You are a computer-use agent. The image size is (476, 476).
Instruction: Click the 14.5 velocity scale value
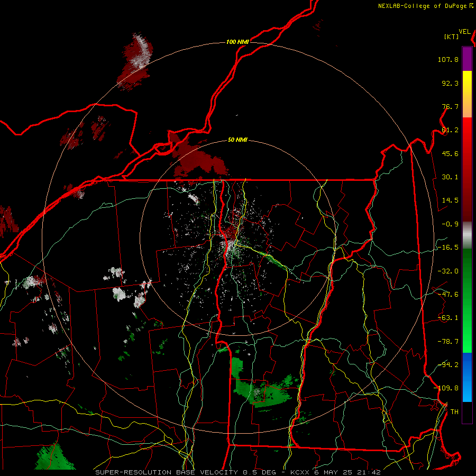click(x=450, y=200)
